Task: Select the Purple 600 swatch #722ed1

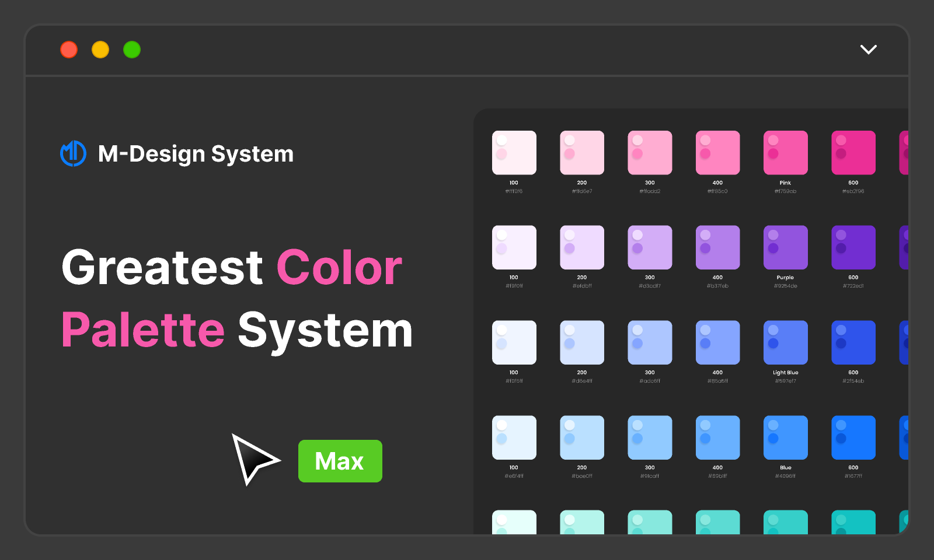Action: click(853, 247)
